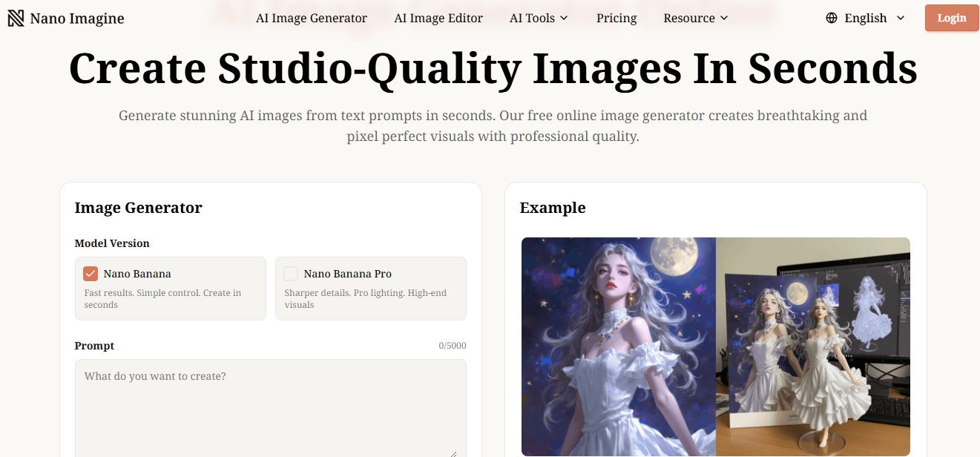Open the AI Image Generator nav item
The height and width of the screenshot is (457, 980).
coord(312,18)
